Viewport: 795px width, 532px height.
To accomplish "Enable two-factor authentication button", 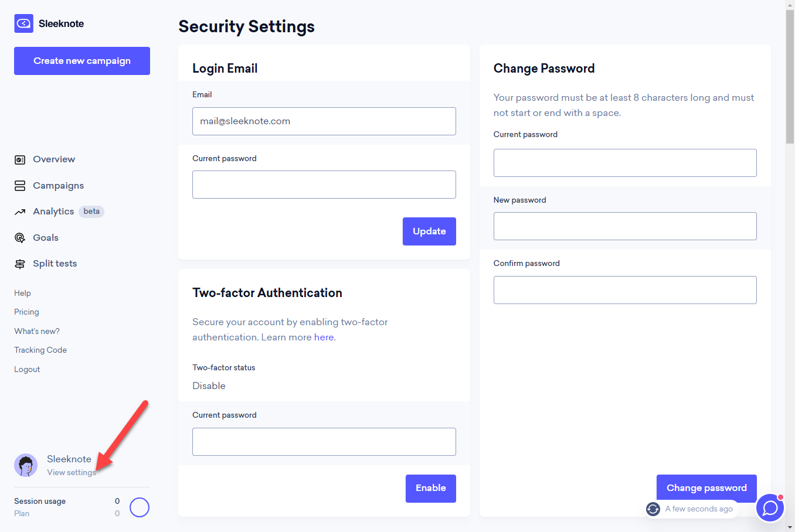I will click(x=430, y=488).
